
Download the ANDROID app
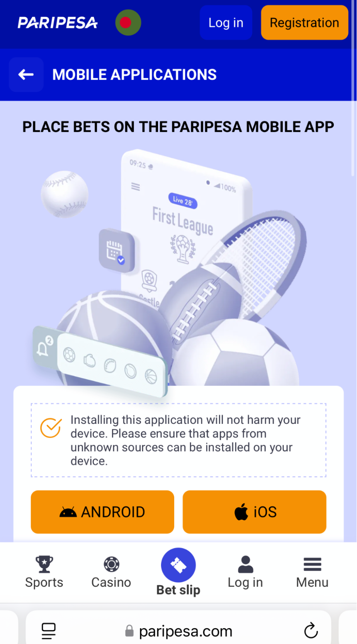102,512
